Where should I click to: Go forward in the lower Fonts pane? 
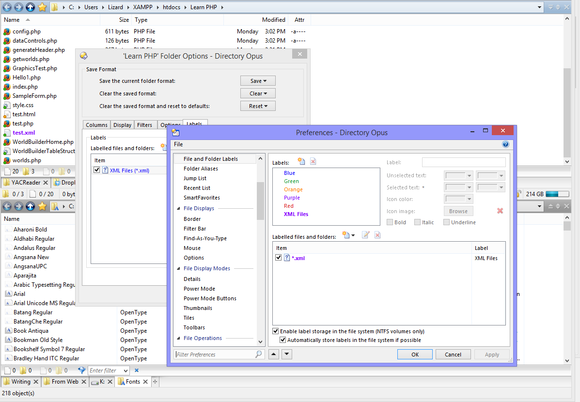(x=18, y=206)
